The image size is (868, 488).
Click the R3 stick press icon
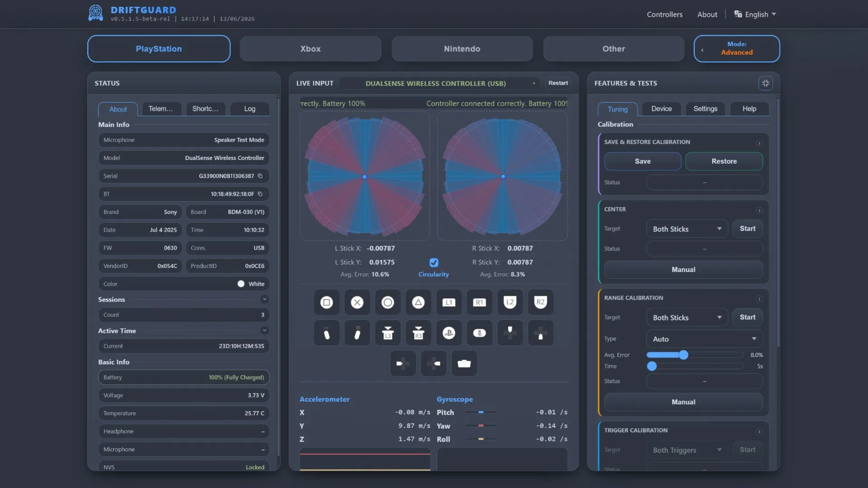pyautogui.click(x=418, y=333)
